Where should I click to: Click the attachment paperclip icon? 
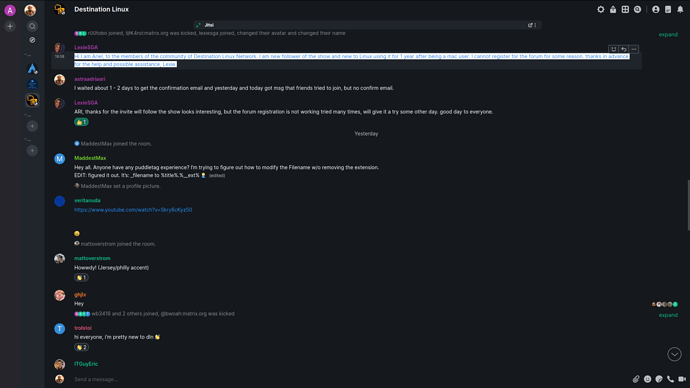[x=636, y=379]
